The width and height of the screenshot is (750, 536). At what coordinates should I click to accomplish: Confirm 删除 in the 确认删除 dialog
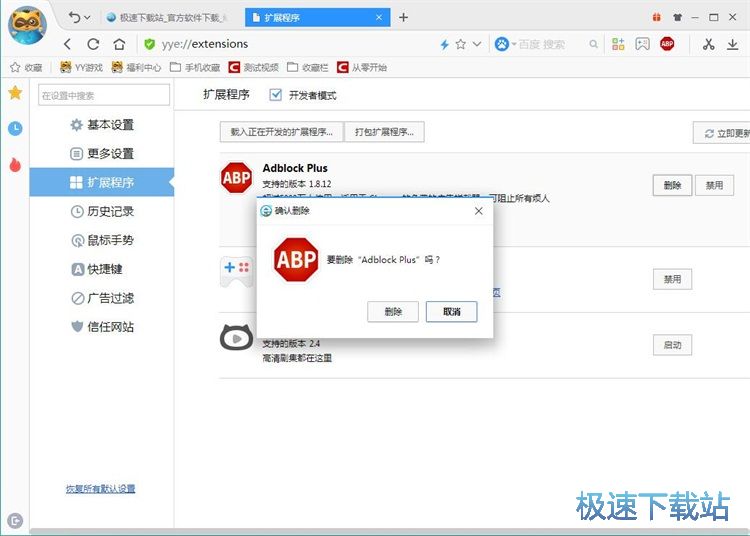click(393, 312)
